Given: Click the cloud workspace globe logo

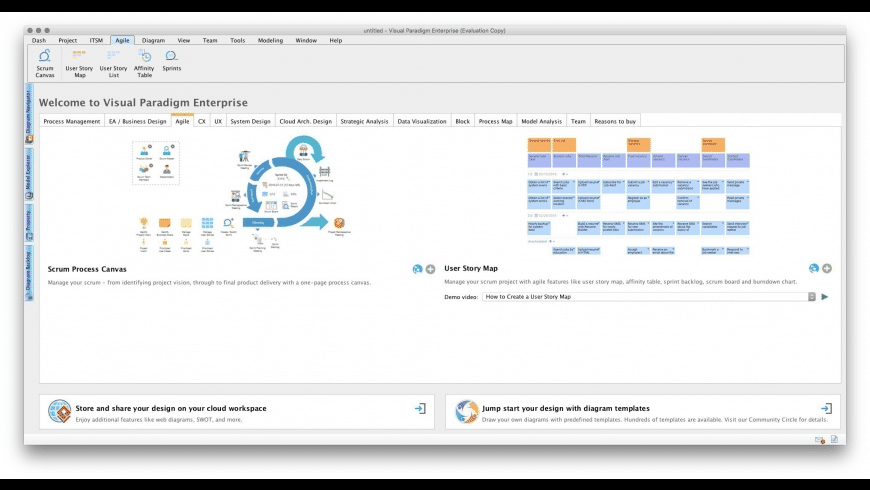Looking at the screenshot, I should (59, 411).
